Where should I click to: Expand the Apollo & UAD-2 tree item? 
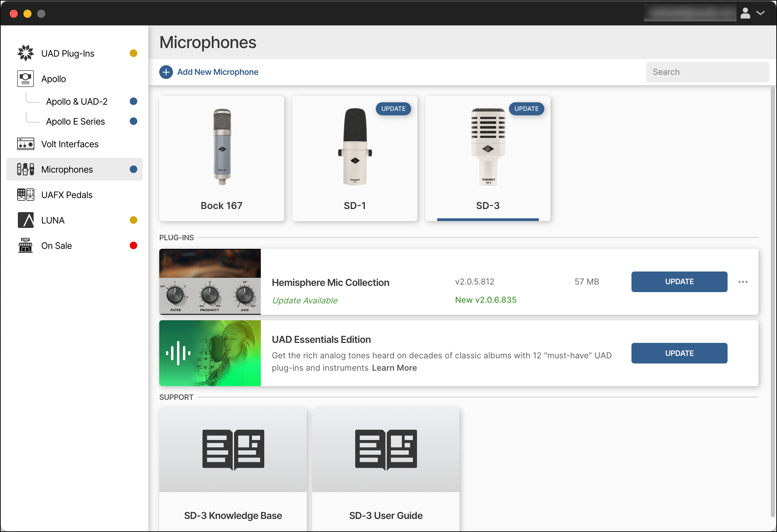[x=77, y=101]
